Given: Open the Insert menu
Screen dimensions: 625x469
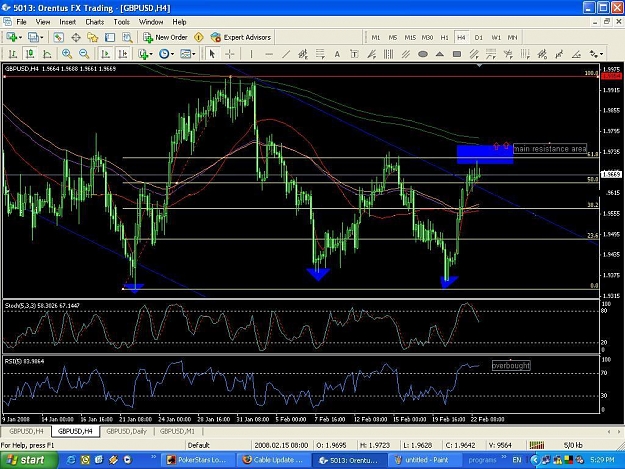Looking at the screenshot, I should coord(67,22).
